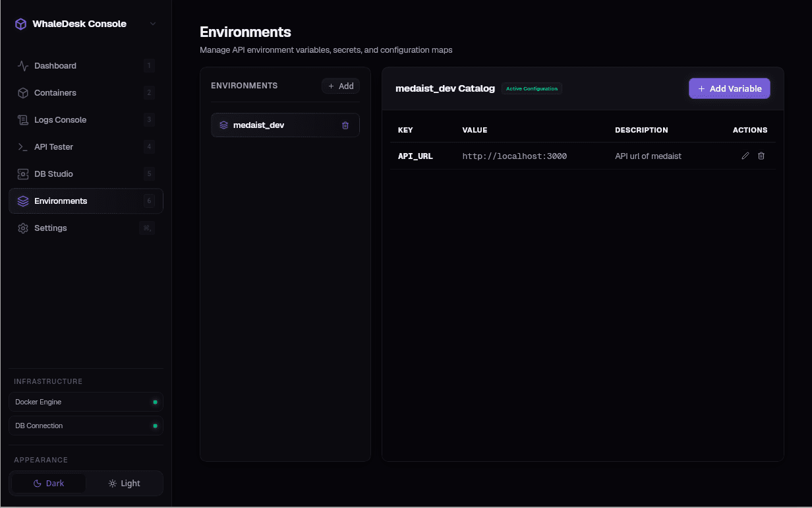This screenshot has height=508, width=812.
Task: Click the Environments page heading
Action: click(245, 32)
